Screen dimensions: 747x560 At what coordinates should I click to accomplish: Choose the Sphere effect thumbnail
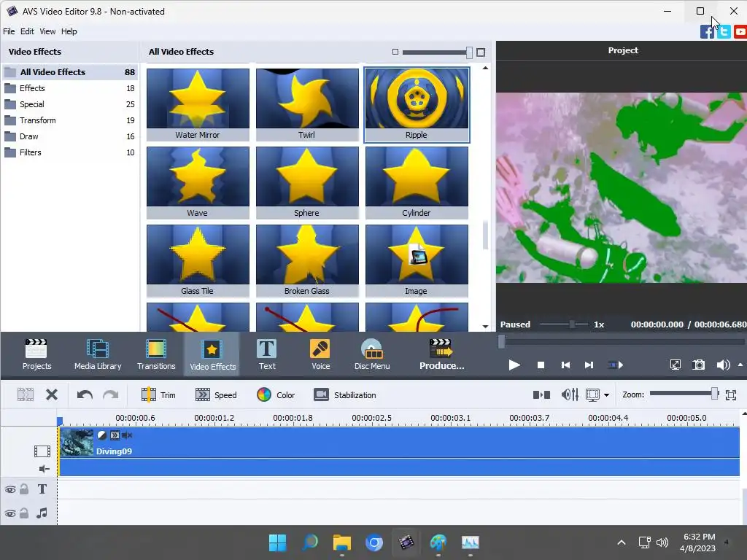pos(307,182)
